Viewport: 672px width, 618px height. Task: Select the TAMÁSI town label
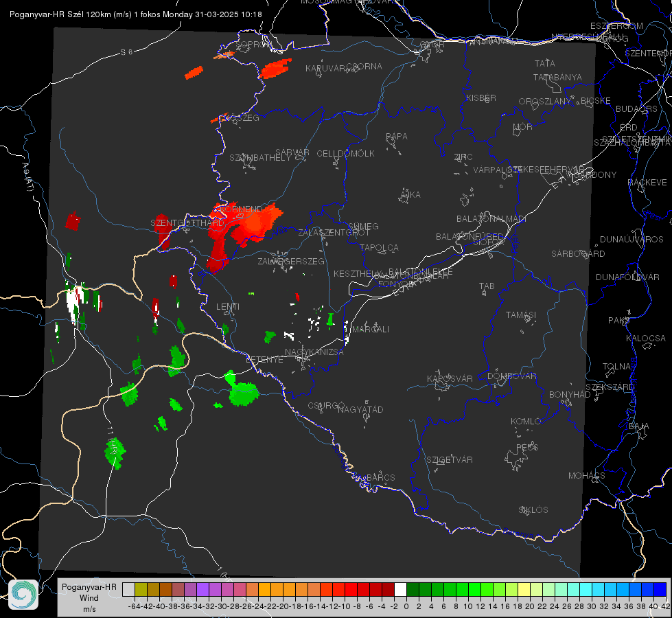tap(521, 314)
